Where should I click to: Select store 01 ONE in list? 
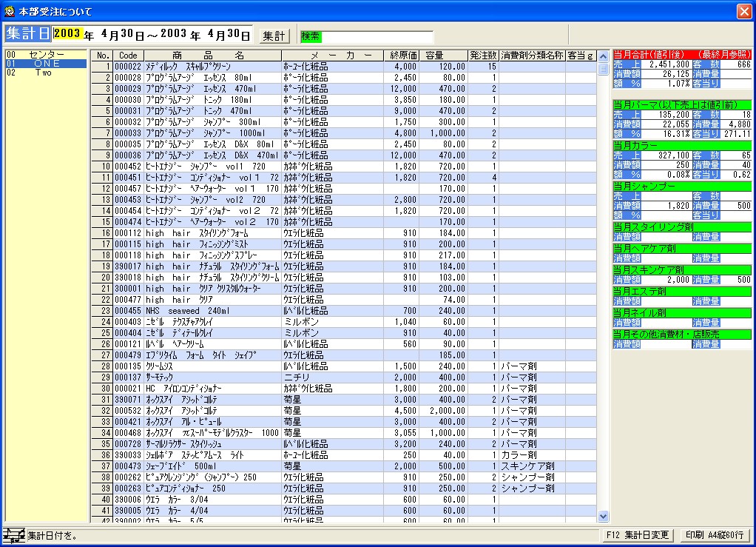click(x=46, y=64)
